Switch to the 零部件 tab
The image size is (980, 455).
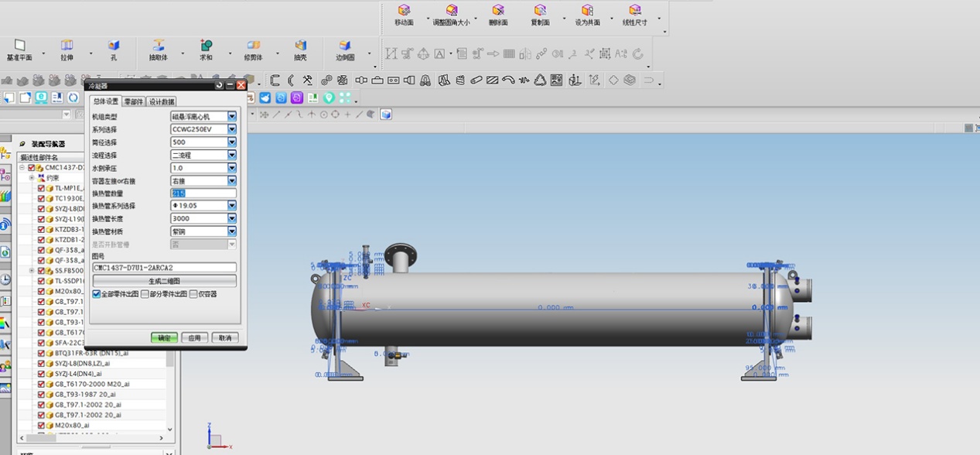[134, 101]
